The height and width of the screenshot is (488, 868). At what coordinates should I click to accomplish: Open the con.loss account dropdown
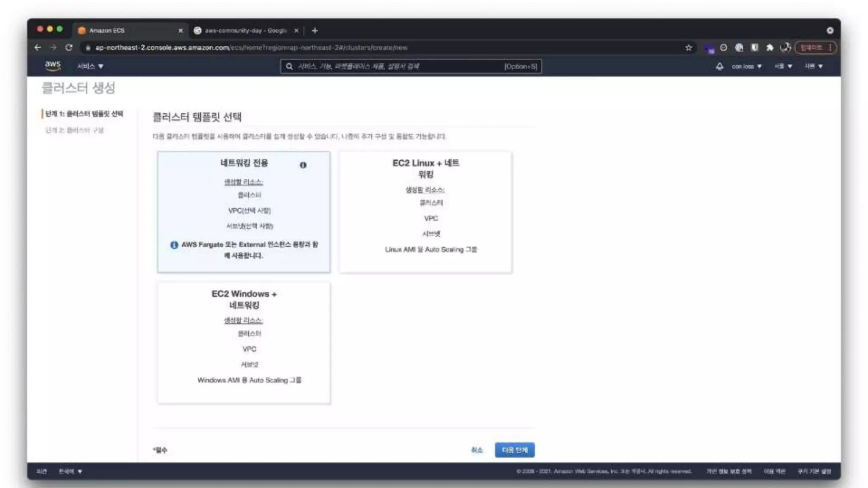click(746, 66)
